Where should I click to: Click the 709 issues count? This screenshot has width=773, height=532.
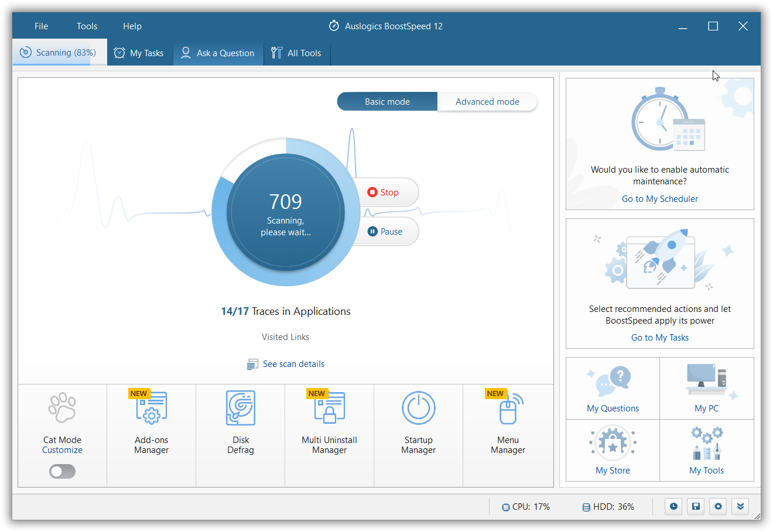tap(286, 201)
